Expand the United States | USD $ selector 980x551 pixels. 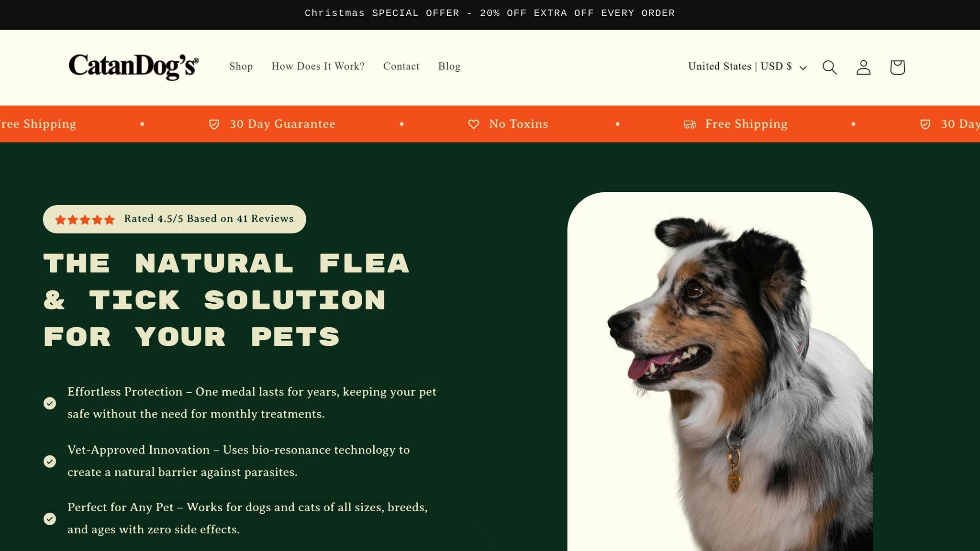(x=747, y=66)
